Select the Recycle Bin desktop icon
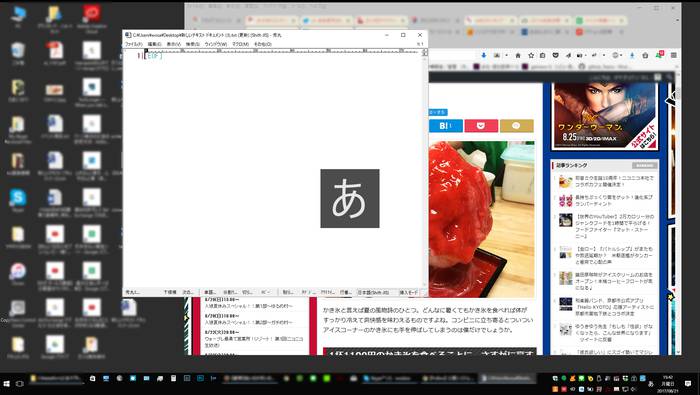This screenshot has width=700, height=395. [18, 54]
